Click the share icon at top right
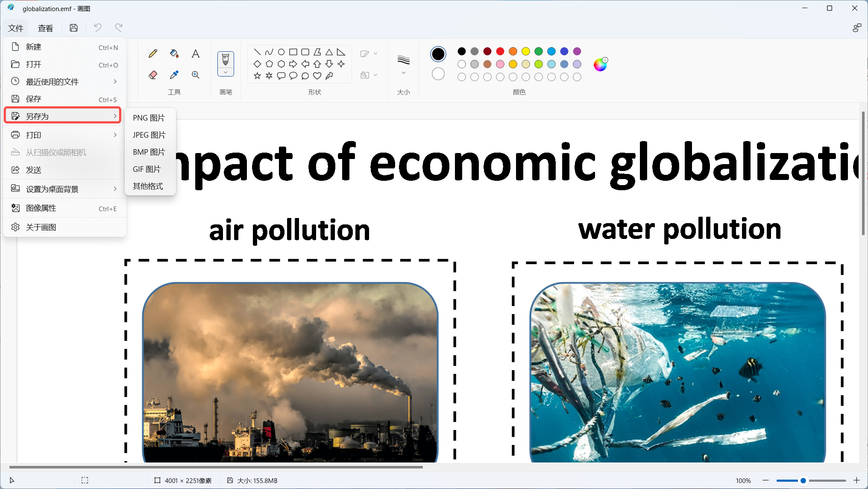Viewport: 868px width, 489px height. point(856,28)
